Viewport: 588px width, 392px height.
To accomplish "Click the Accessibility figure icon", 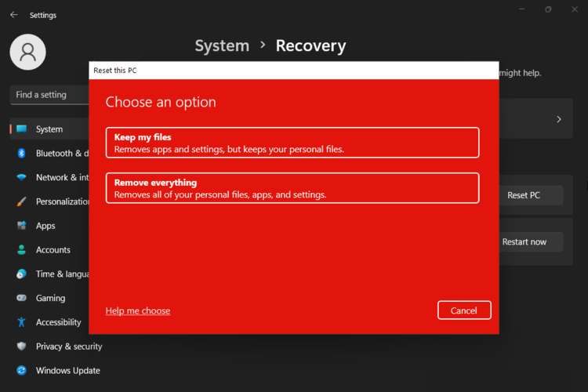I will 21,322.
